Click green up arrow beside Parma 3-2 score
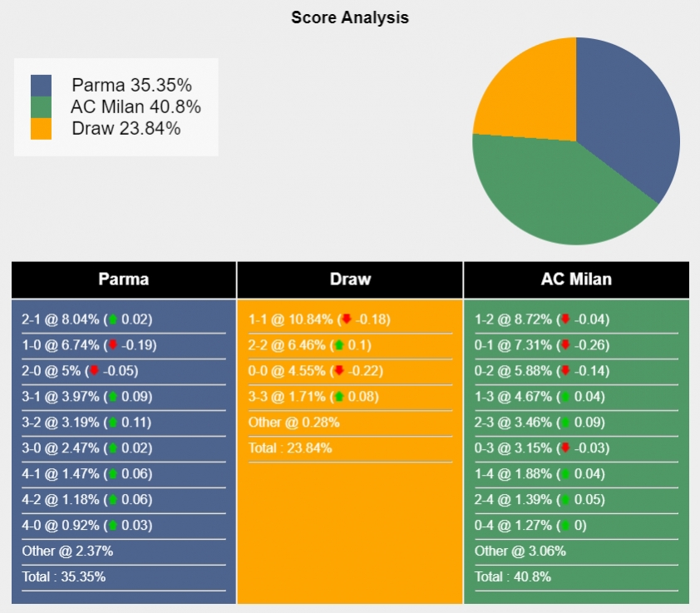The height and width of the screenshot is (613, 700). coord(112,423)
